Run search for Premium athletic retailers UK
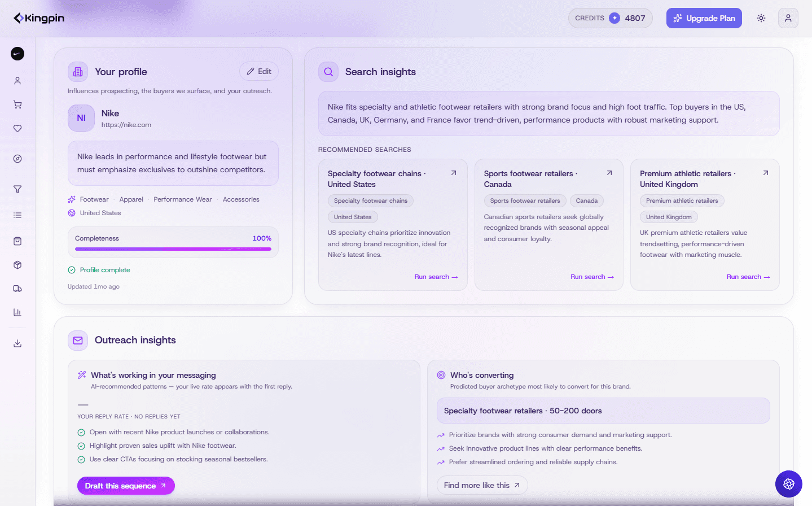This screenshot has width=812, height=506. 748,277
